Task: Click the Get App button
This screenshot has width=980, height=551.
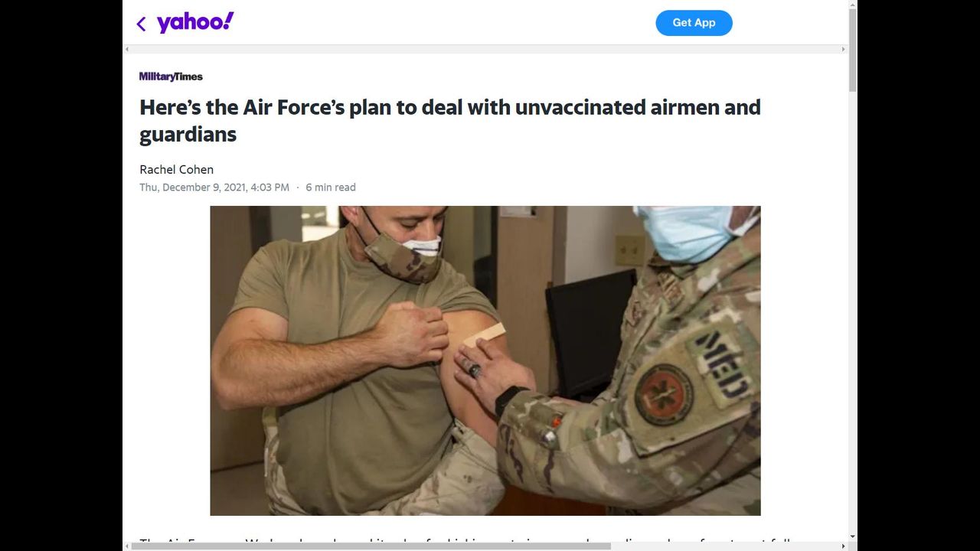Action: 694,23
